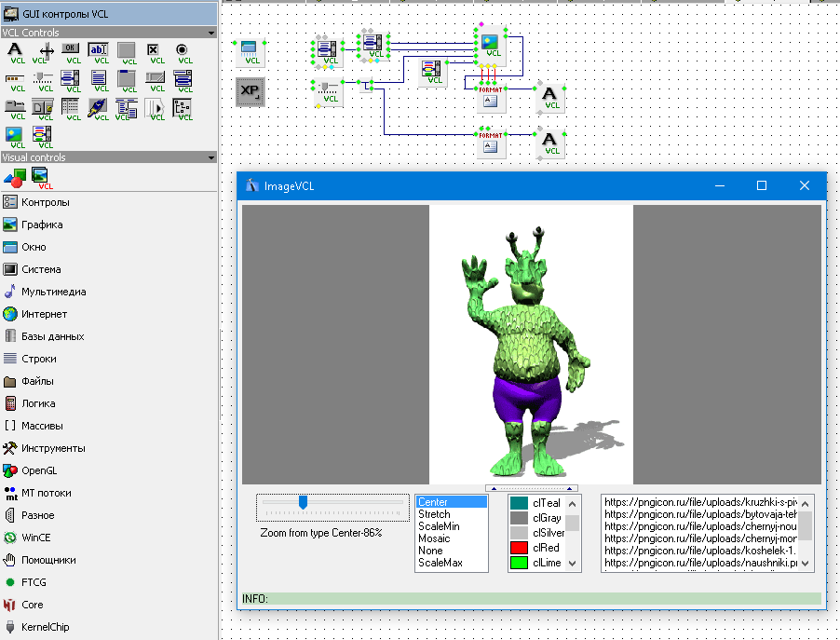Image resolution: width=840 pixels, height=640 pixels.
Task: Select the koshelek-1 URL in list
Action: pos(700,551)
